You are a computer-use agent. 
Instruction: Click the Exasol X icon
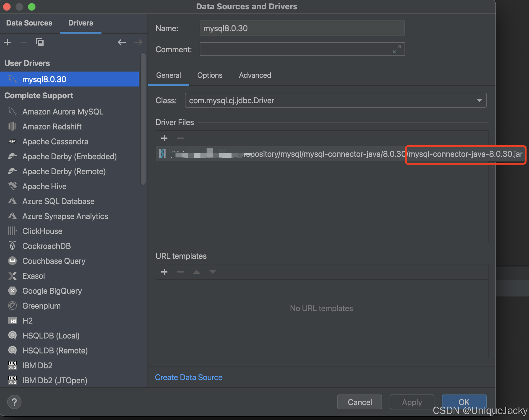12,276
